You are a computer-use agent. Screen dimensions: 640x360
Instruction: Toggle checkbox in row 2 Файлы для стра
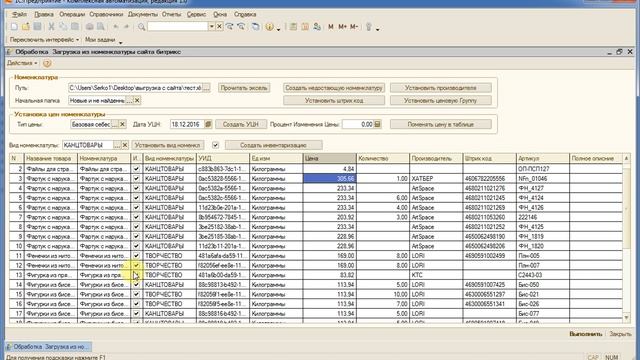[x=136, y=169]
